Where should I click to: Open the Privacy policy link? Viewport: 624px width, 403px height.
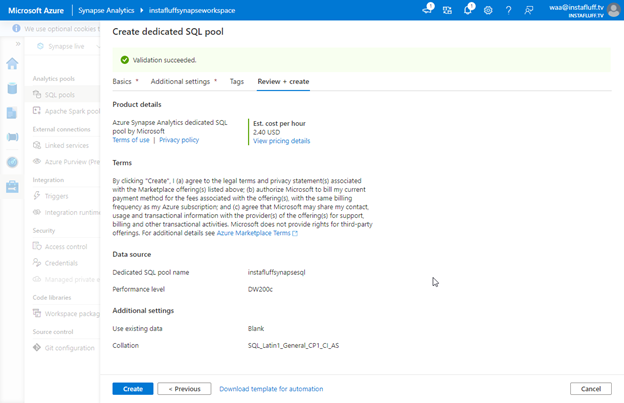[179, 140]
